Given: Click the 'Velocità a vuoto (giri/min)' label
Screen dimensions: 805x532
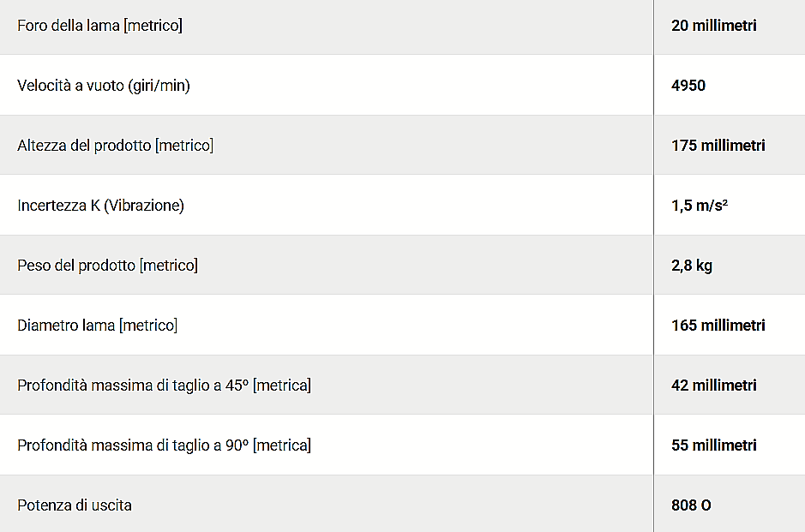Looking at the screenshot, I should [x=103, y=86].
